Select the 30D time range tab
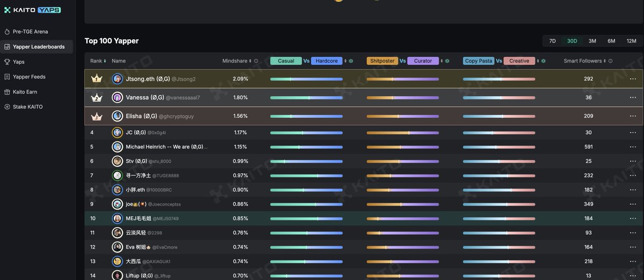 pyautogui.click(x=572, y=41)
